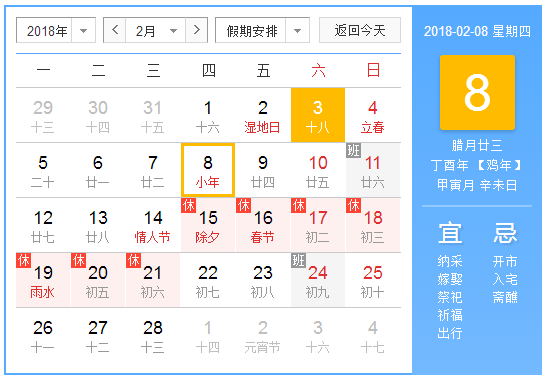Select workday February 11 廿六

tap(373, 171)
